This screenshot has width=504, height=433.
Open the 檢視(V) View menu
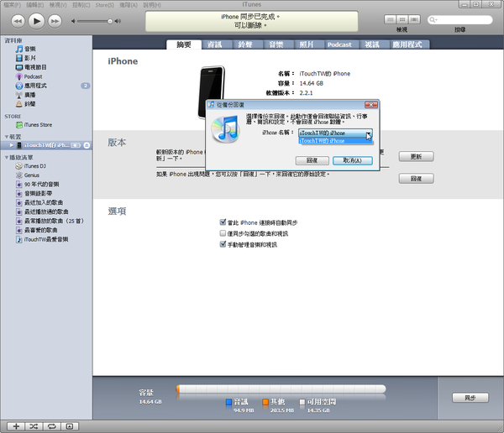tap(58, 5)
